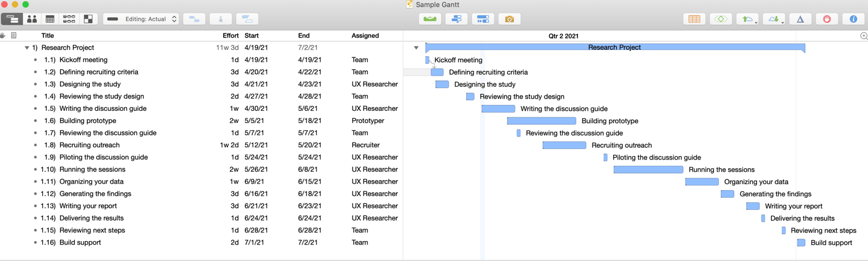Click the Assign resource toolbar icon
The width and height of the screenshot is (868, 261).
221,19
